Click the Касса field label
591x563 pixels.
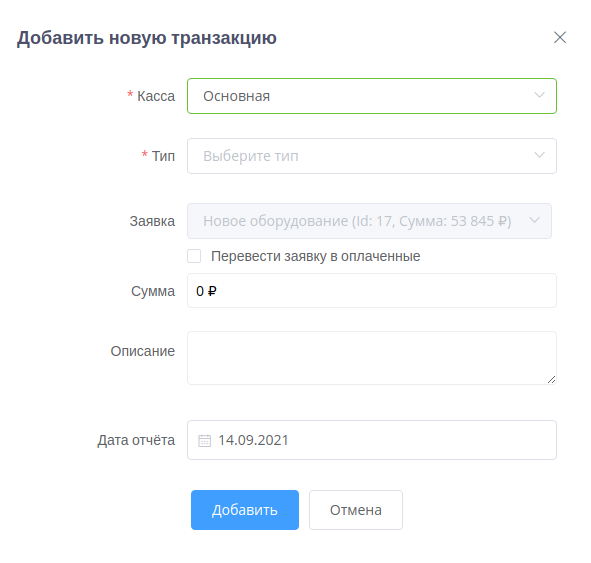click(156, 96)
